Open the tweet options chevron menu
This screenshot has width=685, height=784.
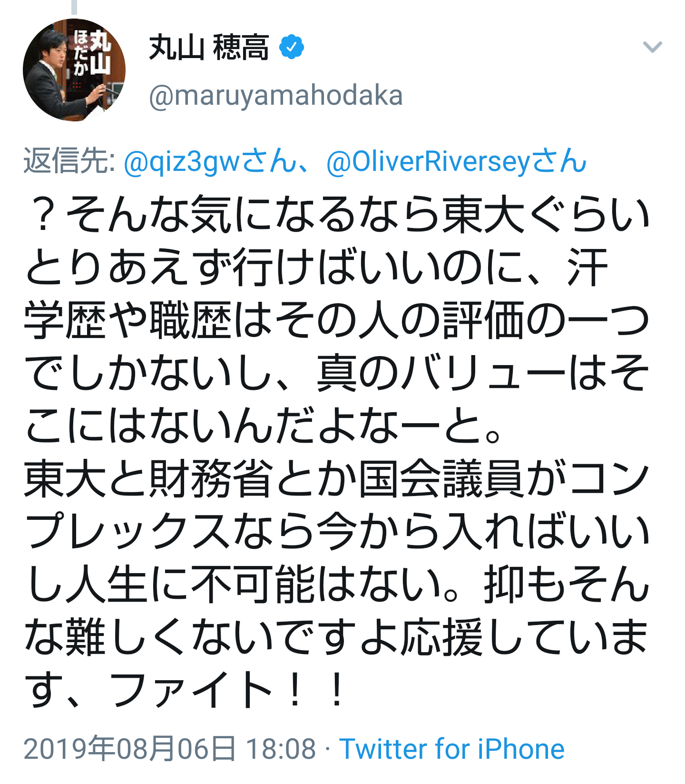[x=652, y=47]
